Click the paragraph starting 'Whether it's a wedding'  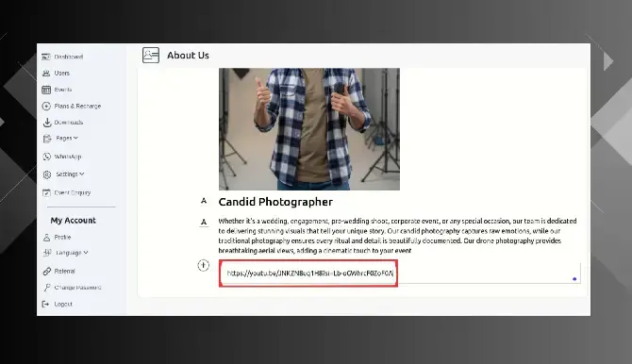(397, 236)
